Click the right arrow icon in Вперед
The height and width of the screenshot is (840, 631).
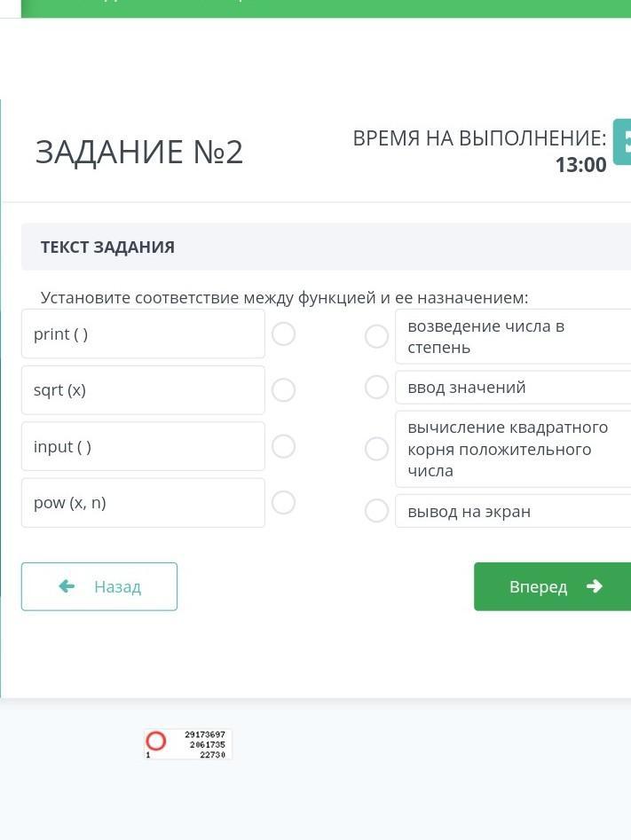pos(595,586)
